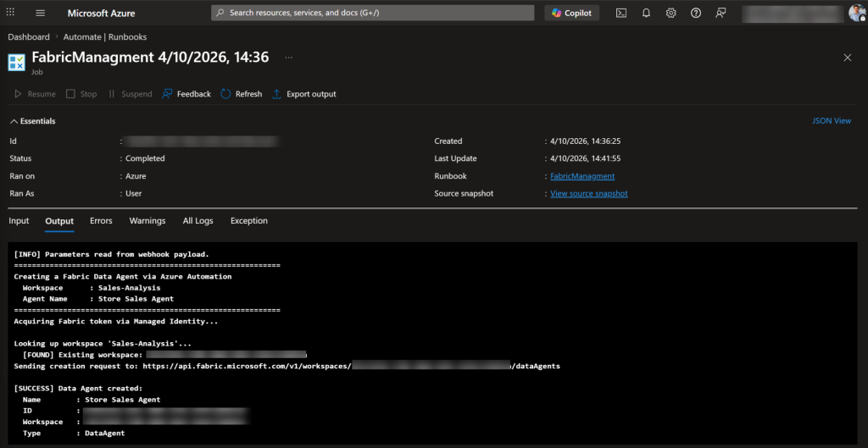This screenshot has width=868, height=448.
Task: Switch to the Errors tab
Action: click(101, 221)
